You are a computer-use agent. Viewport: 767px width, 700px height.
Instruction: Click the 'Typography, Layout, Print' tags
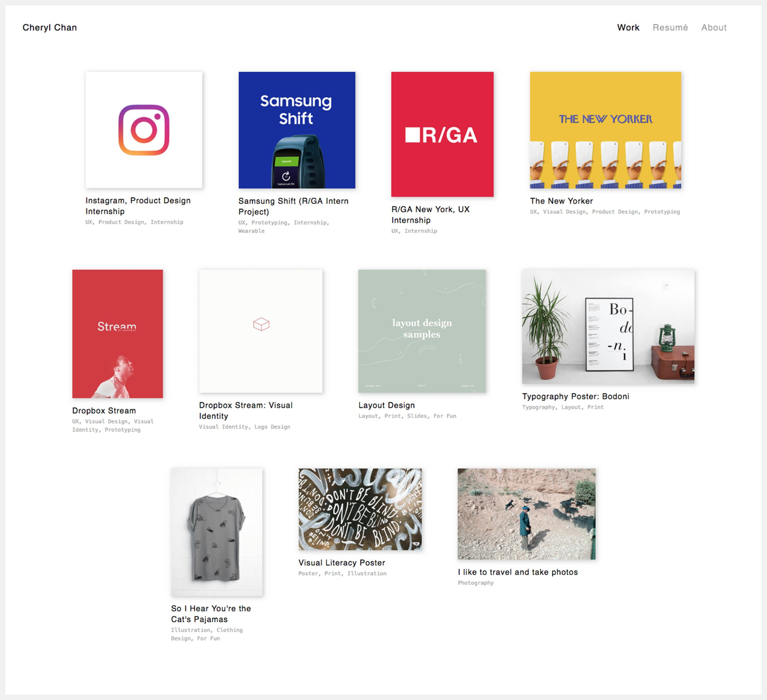pos(563,407)
